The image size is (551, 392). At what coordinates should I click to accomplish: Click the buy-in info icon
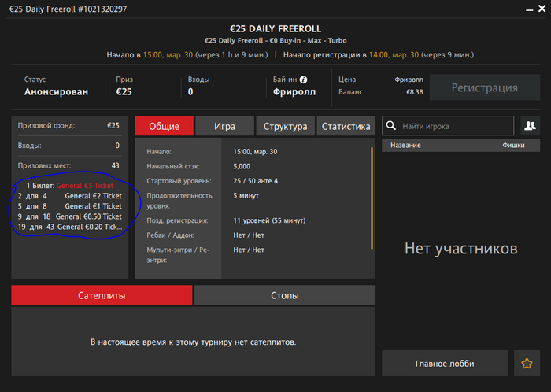pos(303,80)
